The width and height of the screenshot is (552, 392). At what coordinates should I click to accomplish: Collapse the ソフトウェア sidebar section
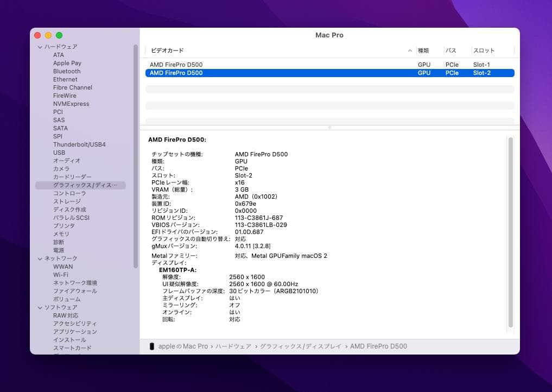coord(40,307)
